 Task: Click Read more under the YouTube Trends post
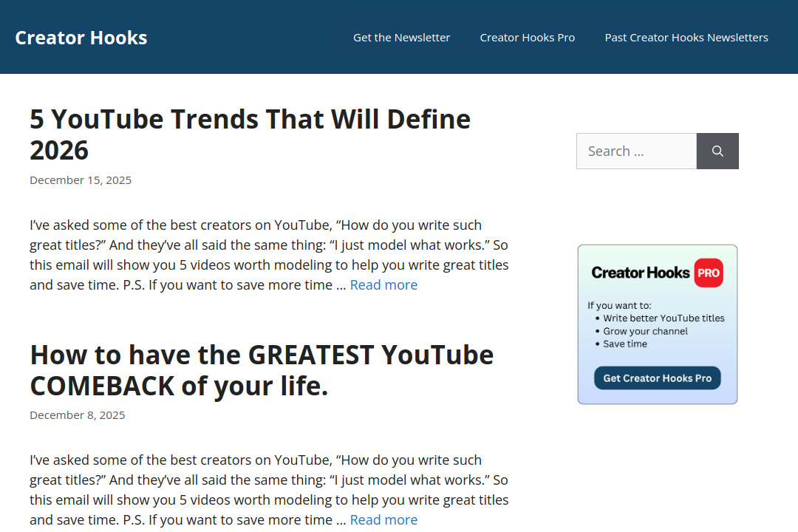pyautogui.click(x=383, y=284)
